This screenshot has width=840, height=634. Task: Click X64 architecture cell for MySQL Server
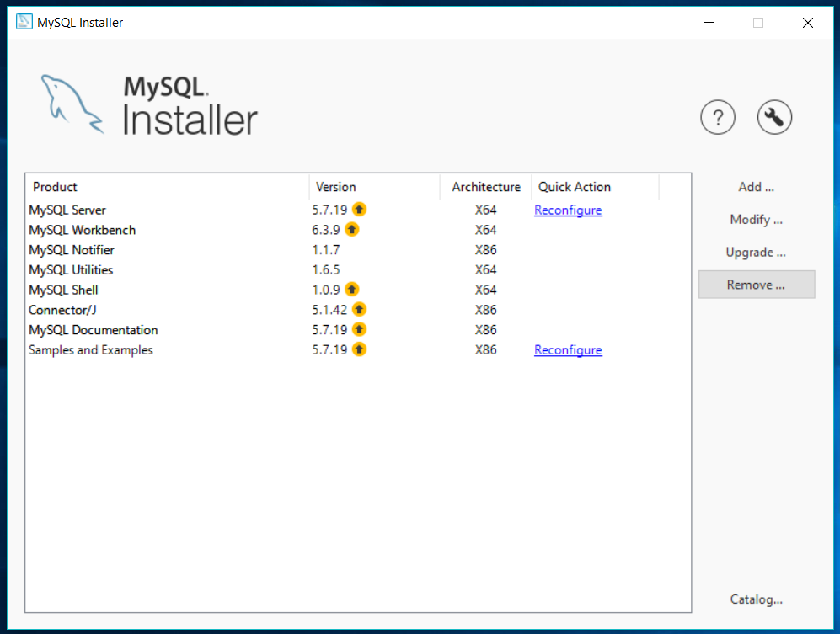tap(486, 210)
